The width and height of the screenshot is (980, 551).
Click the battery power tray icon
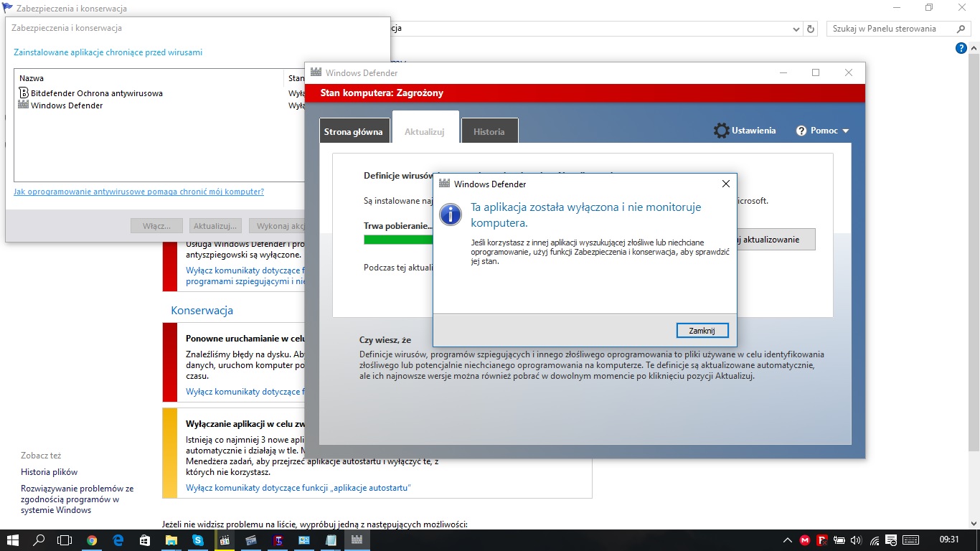(x=839, y=540)
